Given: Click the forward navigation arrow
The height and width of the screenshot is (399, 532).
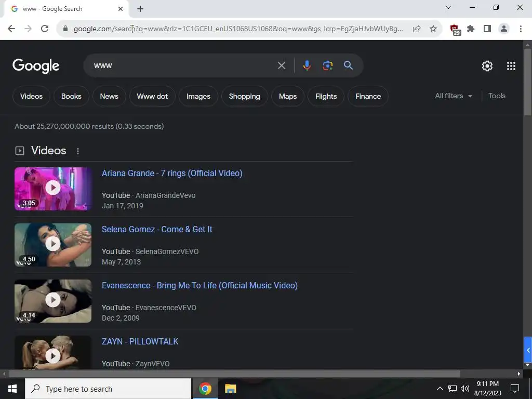Looking at the screenshot, I should [28, 29].
